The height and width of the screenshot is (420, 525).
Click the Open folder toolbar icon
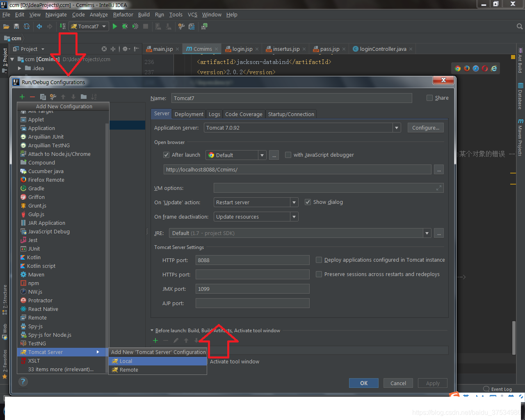[6, 26]
